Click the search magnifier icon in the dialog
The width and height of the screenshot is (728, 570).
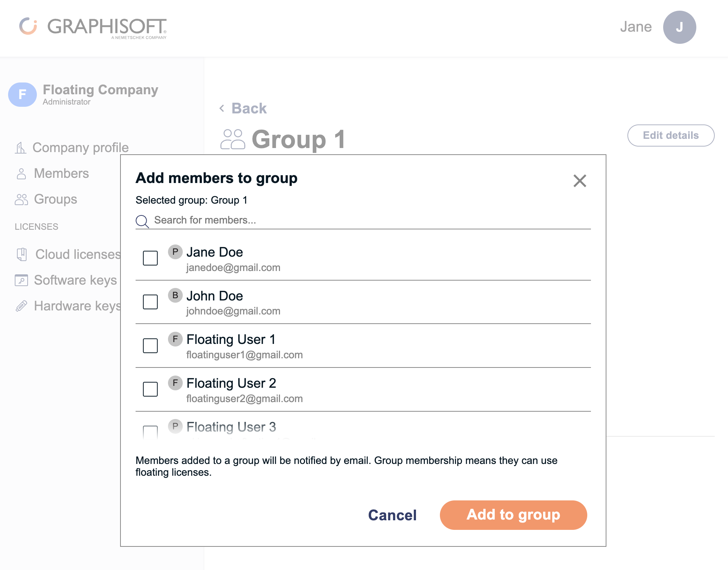pos(142,221)
